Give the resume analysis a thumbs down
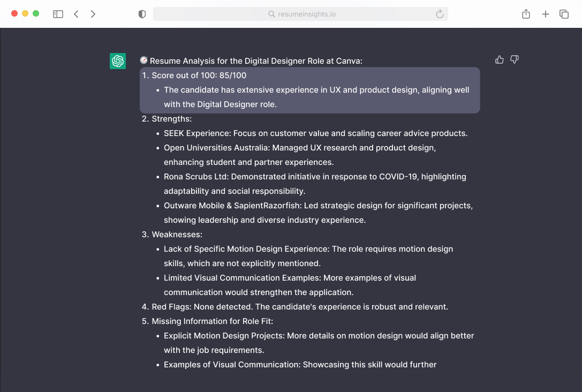 (515, 59)
